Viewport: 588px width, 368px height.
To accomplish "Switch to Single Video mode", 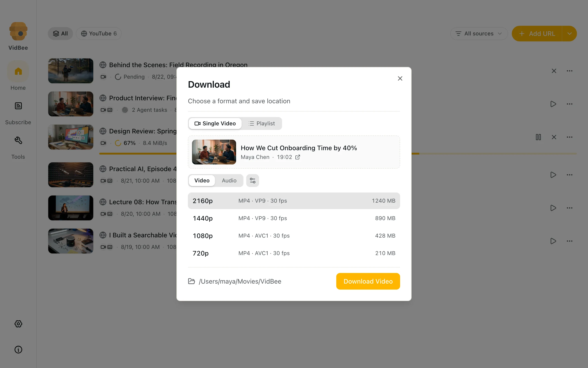I will [x=215, y=124].
